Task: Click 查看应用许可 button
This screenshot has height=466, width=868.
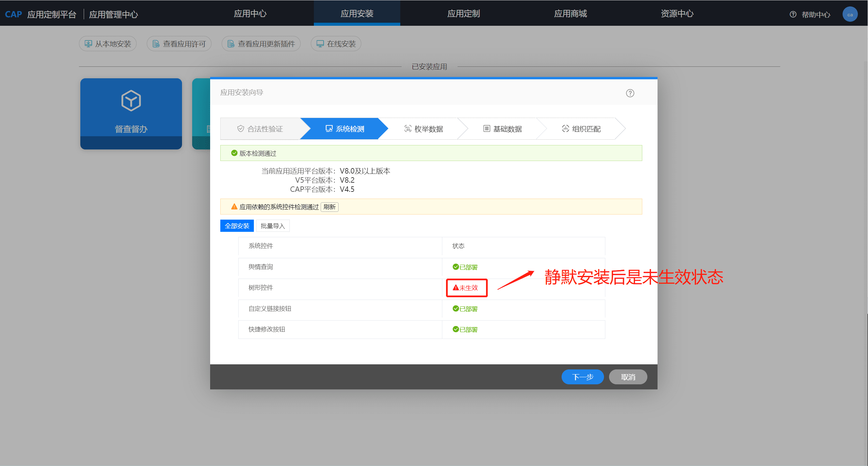Action: tap(179, 44)
